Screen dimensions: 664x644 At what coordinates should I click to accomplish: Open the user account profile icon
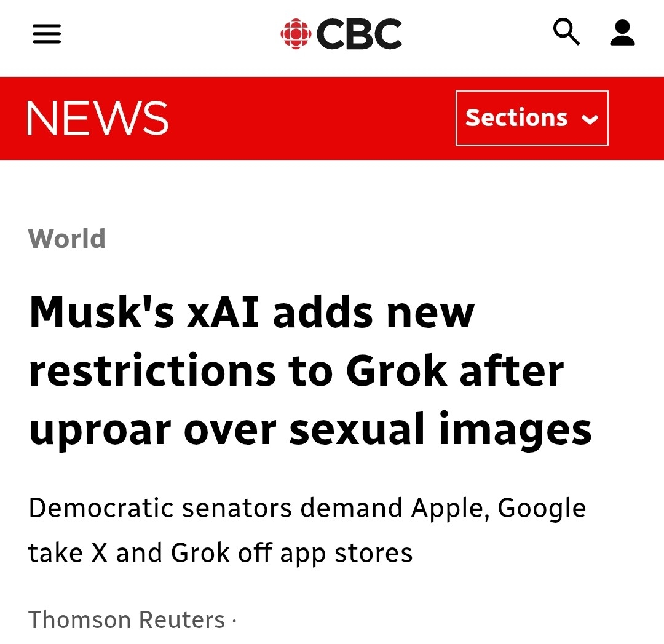click(622, 33)
